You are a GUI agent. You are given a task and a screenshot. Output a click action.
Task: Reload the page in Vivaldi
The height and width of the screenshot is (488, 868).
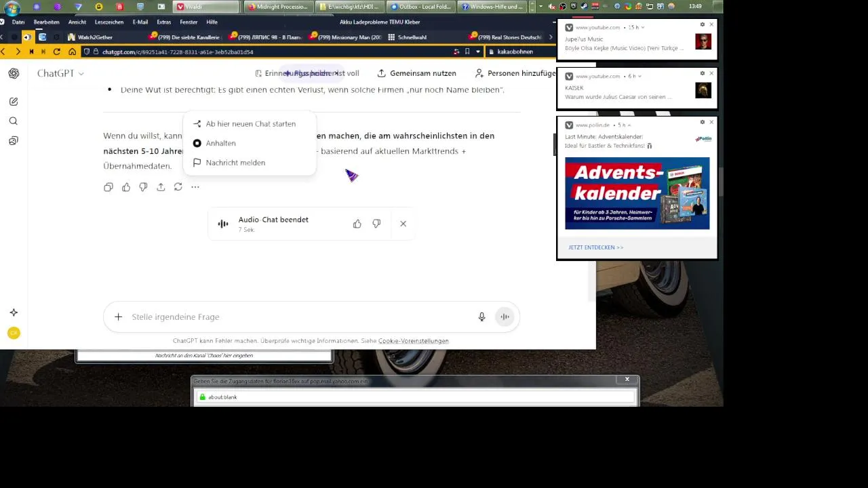point(57,52)
